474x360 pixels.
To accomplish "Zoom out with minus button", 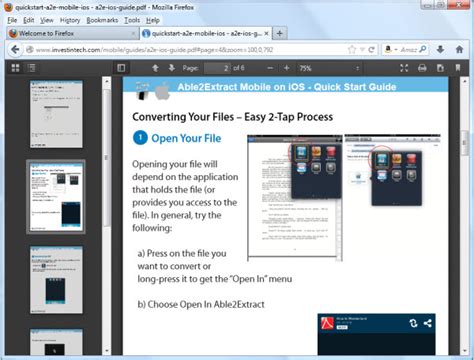I will click(x=270, y=68).
